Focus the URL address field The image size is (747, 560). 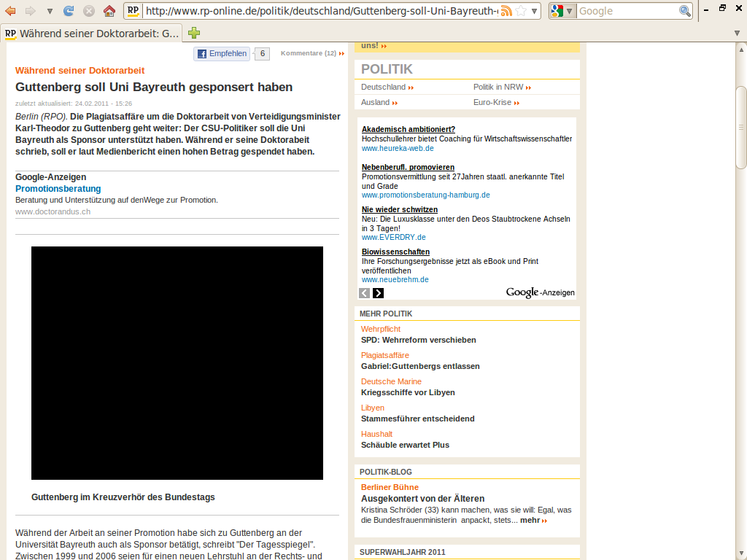pyautogui.click(x=322, y=11)
